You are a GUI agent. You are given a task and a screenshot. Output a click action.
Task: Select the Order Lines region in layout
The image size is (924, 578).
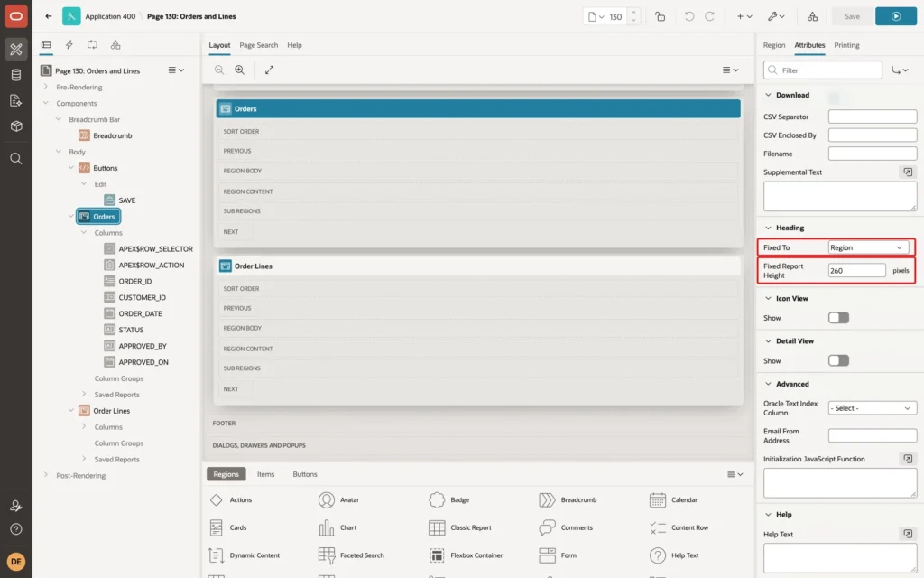[x=478, y=266]
